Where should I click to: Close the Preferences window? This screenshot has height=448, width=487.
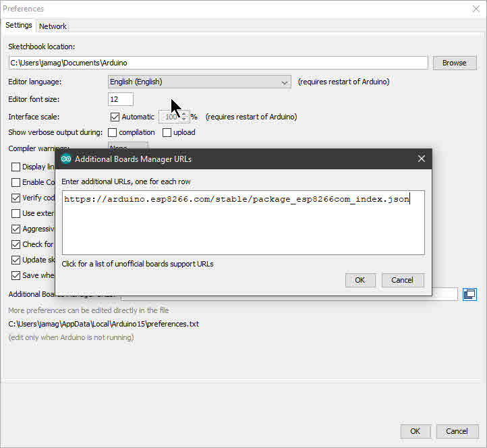476,9
